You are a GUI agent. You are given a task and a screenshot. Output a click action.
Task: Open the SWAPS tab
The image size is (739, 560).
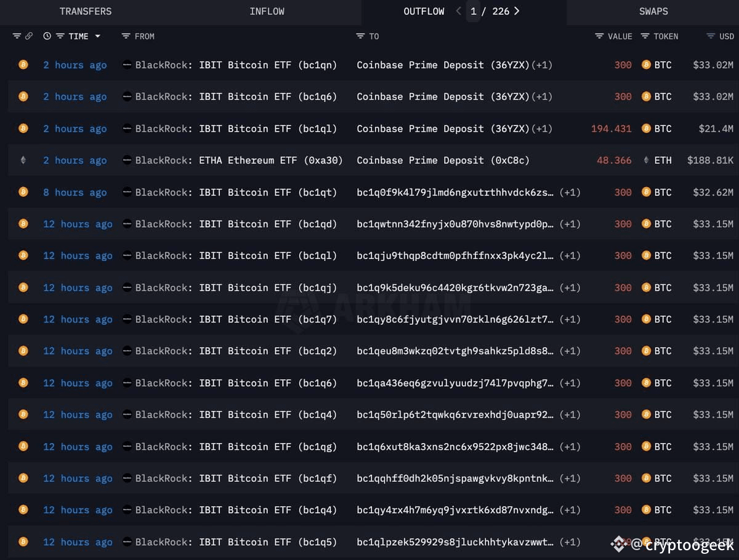[653, 11]
